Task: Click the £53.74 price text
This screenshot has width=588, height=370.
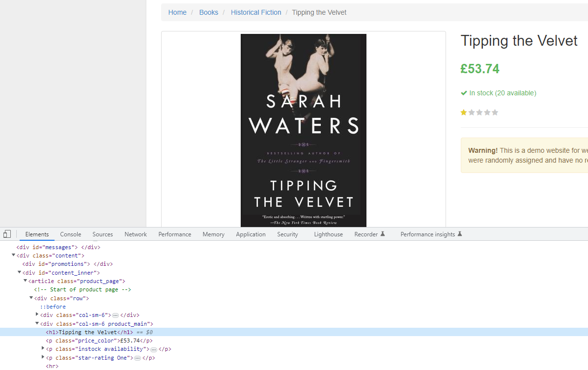Action: pos(480,69)
